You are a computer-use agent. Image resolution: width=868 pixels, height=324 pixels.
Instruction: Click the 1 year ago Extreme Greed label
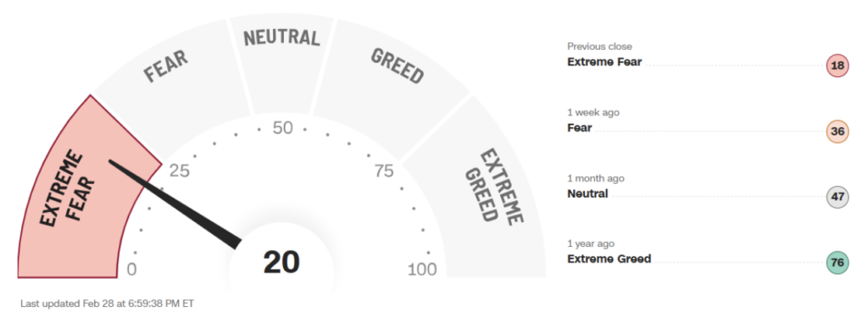tap(609, 259)
